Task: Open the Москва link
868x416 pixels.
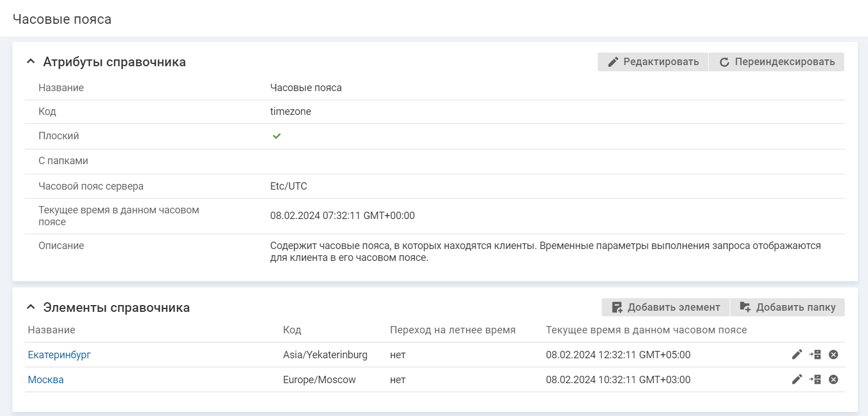Action: [x=46, y=380]
